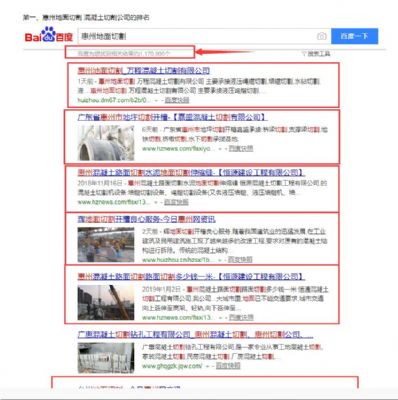Expand the small arrow after ghqgzk.jqw.com URL
The width and height of the screenshot is (398, 400).
[207, 366]
